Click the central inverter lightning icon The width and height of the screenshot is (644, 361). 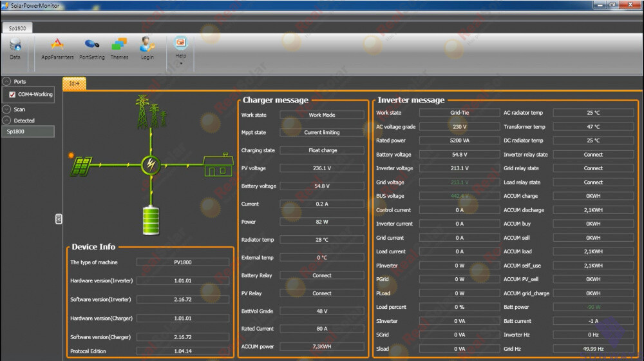(151, 165)
